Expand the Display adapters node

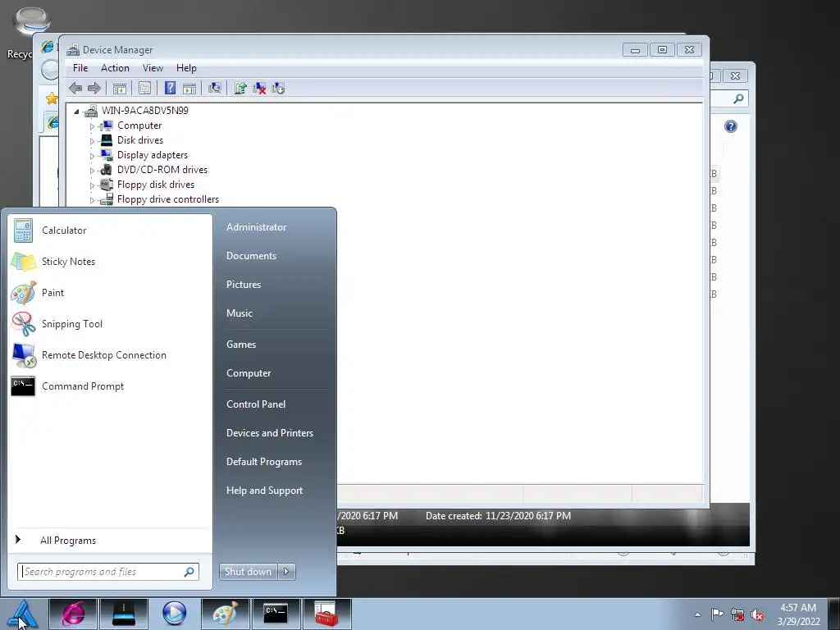pos(92,156)
